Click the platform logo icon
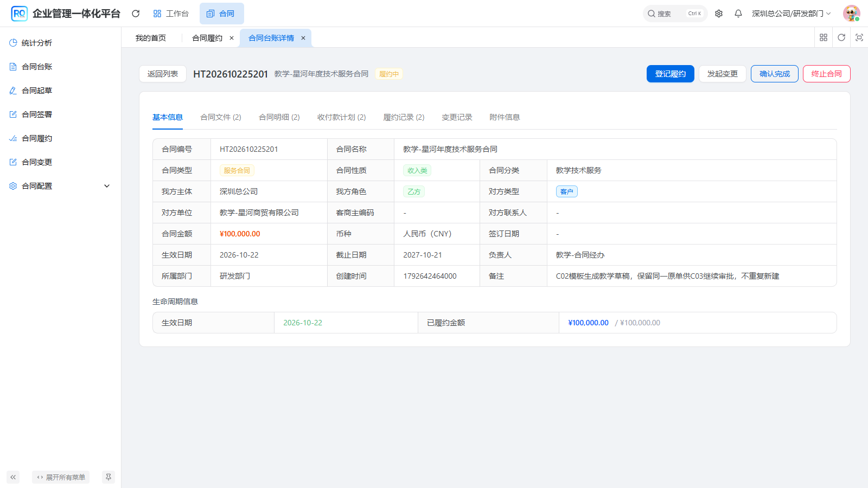 tap(20, 14)
